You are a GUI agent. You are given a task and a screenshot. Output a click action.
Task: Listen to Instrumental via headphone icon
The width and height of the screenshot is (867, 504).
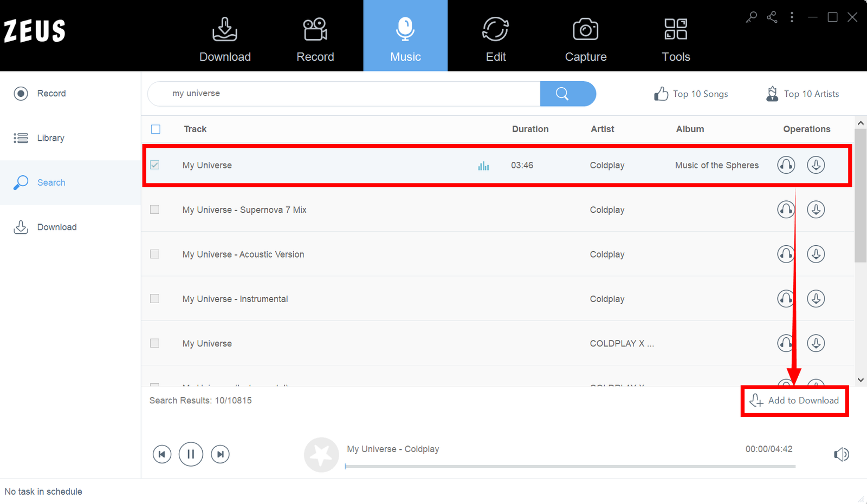786,298
